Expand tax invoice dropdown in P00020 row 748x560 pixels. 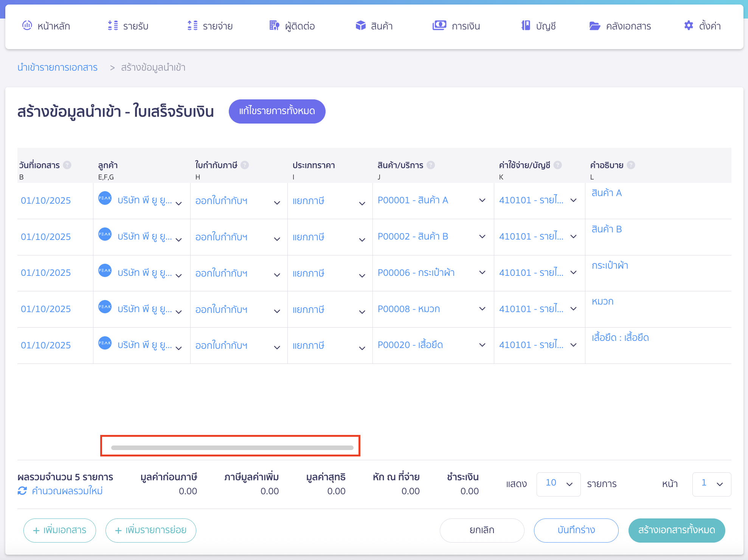(x=277, y=348)
